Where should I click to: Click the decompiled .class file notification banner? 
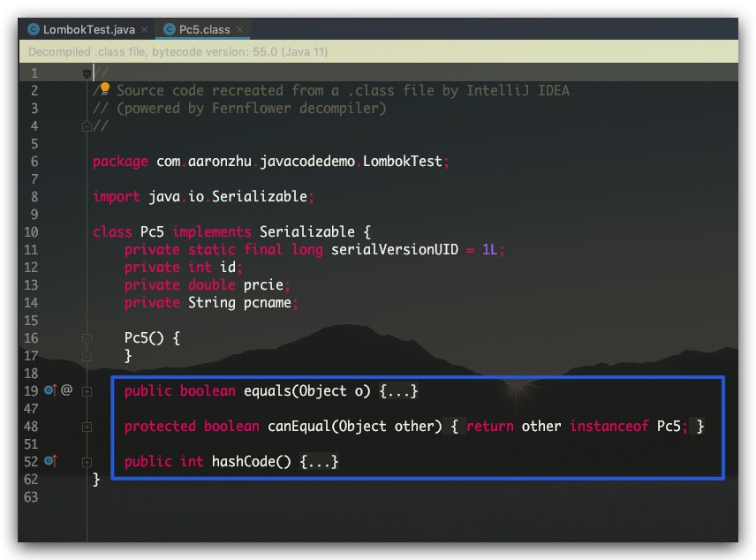coord(379,51)
